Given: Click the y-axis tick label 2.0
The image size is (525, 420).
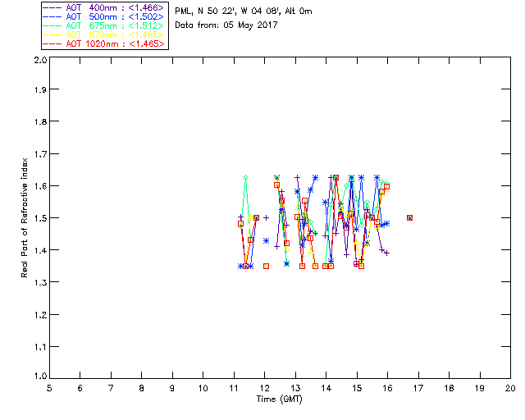Looking at the screenshot, I should pyautogui.click(x=40, y=60).
